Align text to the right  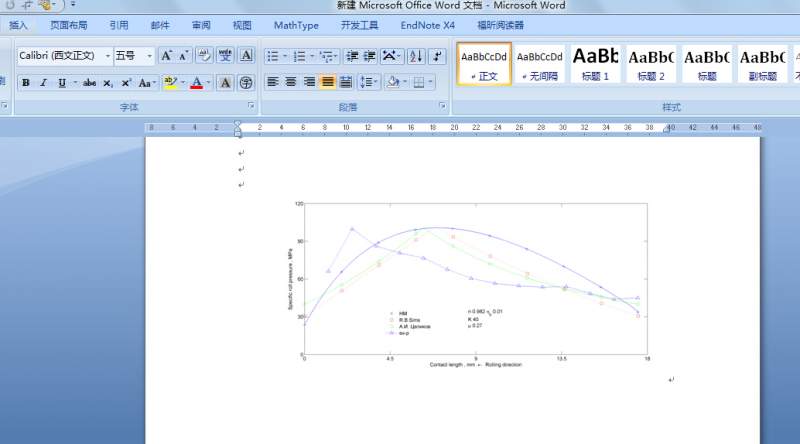[x=309, y=82]
